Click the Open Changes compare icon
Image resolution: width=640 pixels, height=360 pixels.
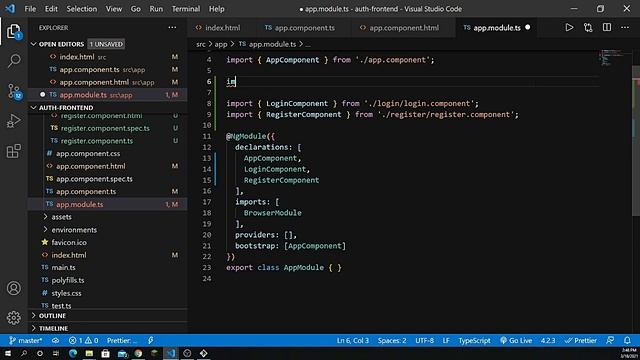pos(588,27)
